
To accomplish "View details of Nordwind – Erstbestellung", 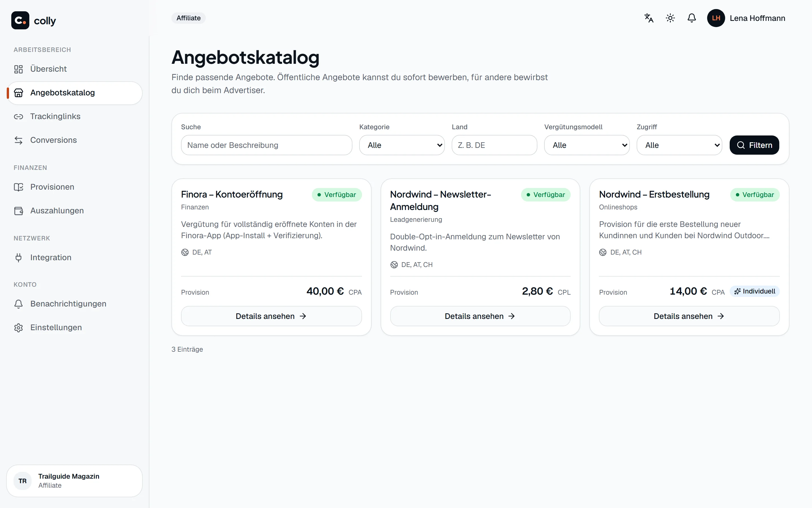I will coord(689,316).
